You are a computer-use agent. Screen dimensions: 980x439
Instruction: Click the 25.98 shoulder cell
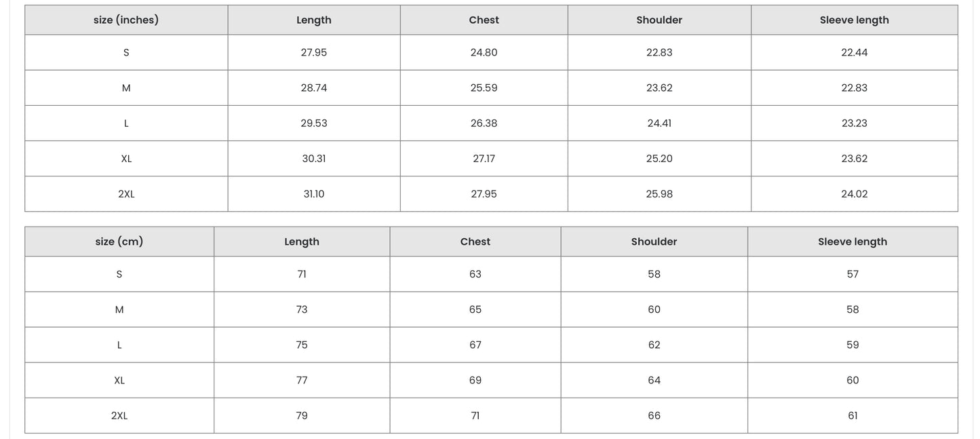(659, 194)
